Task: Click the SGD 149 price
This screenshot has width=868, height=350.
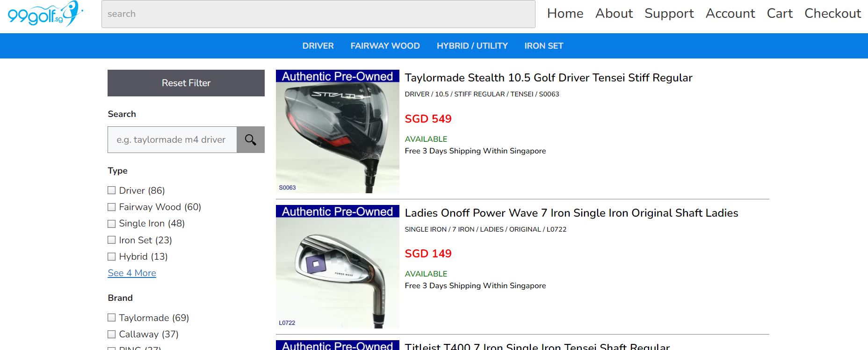Action: (x=428, y=254)
